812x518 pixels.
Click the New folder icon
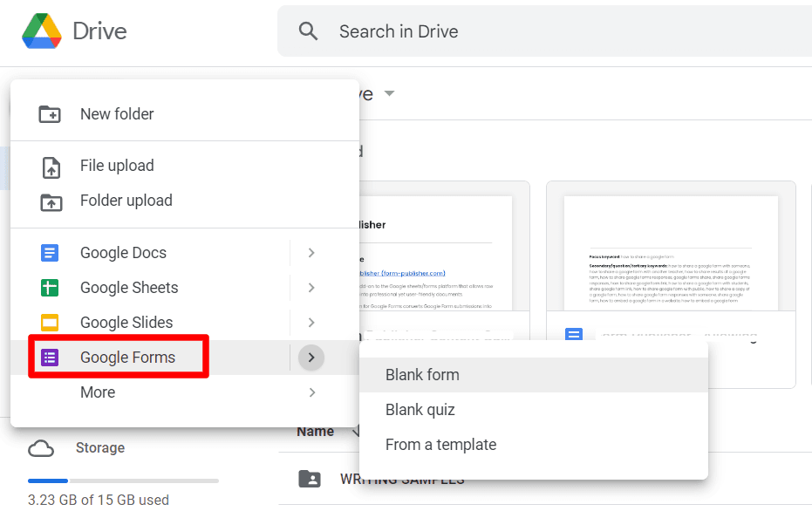tap(50, 114)
